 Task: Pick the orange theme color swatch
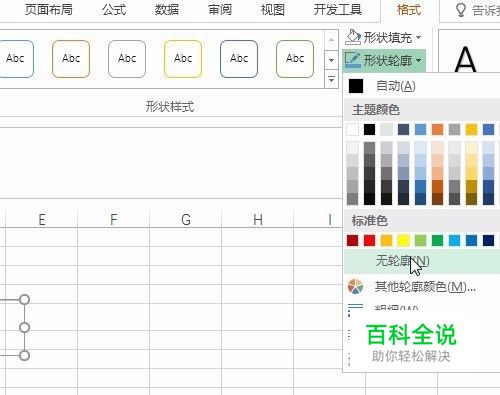(437, 129)
